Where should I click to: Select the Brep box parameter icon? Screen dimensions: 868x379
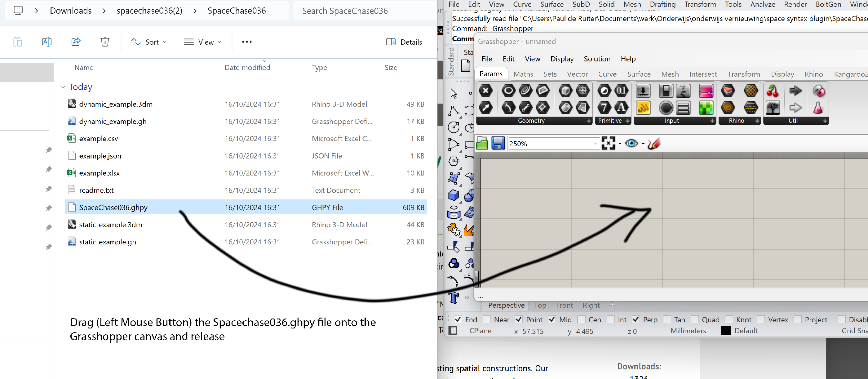(565, 90)
